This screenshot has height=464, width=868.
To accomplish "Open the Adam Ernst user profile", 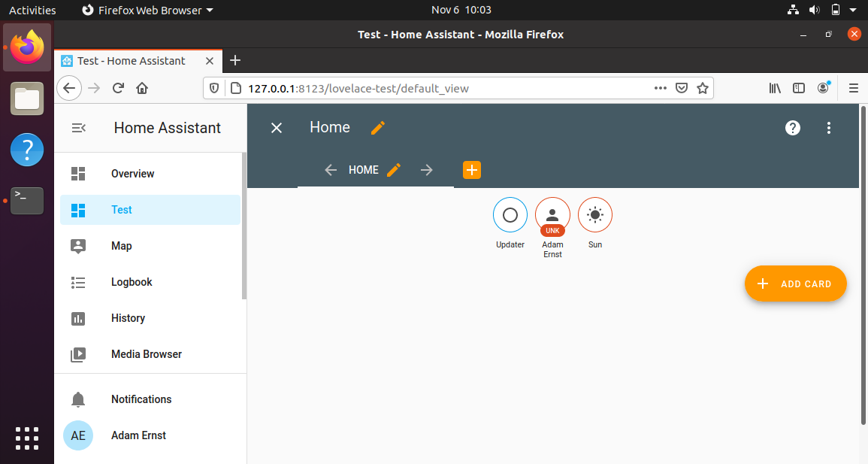I will click(x=150, y=435).
